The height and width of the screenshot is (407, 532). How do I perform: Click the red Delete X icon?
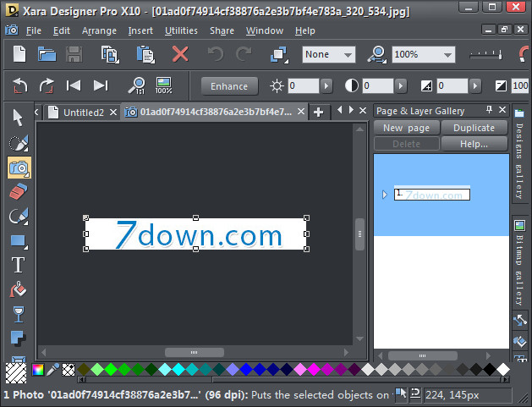click(x=180, y=54)
